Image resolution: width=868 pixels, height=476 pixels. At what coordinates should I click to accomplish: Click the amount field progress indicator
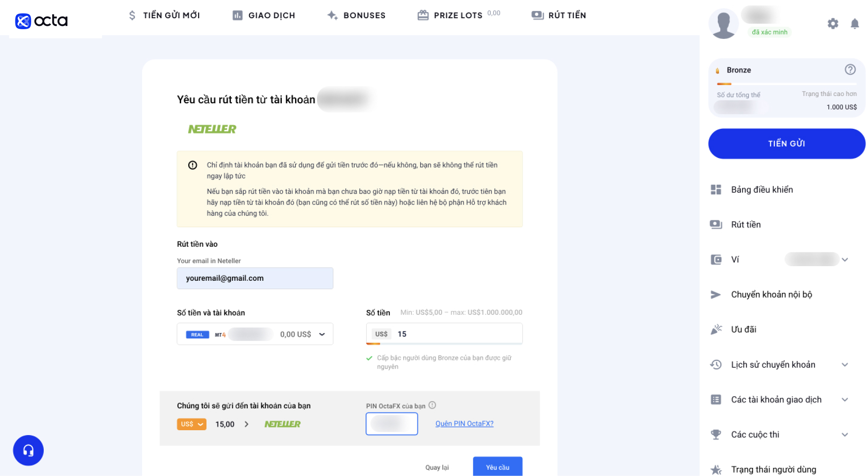[x=444, y=344]
